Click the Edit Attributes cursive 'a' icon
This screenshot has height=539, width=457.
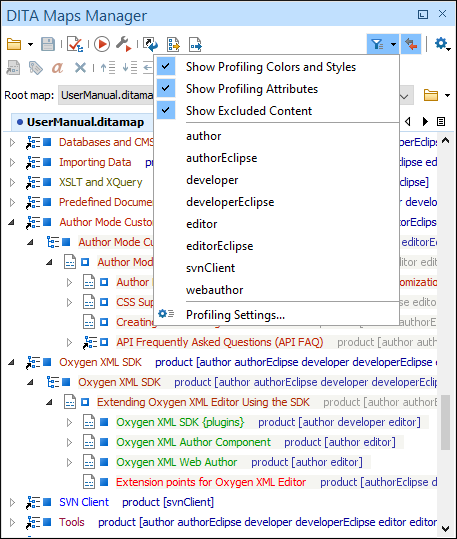(57, 68)
